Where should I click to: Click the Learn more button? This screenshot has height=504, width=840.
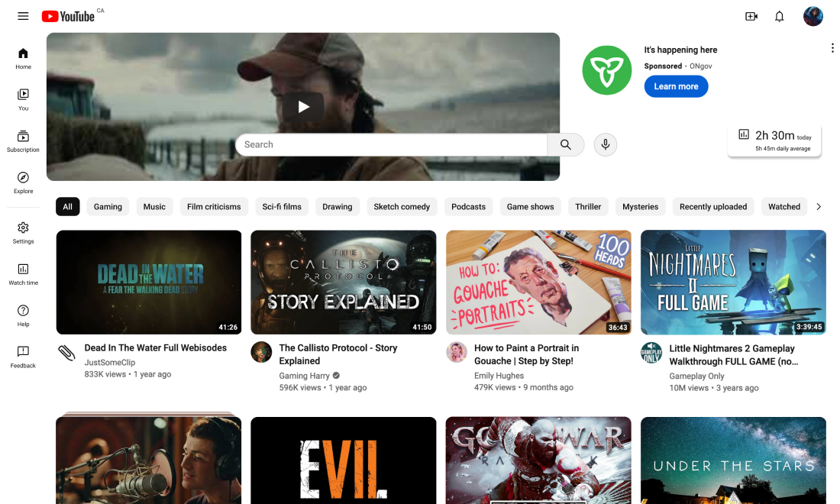point(676,86)
